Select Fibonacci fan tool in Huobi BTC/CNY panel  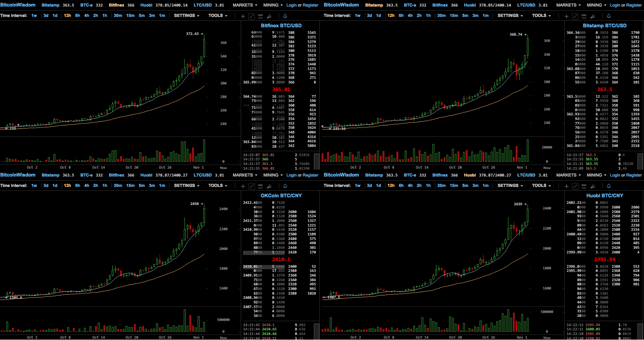click(593, 186)
